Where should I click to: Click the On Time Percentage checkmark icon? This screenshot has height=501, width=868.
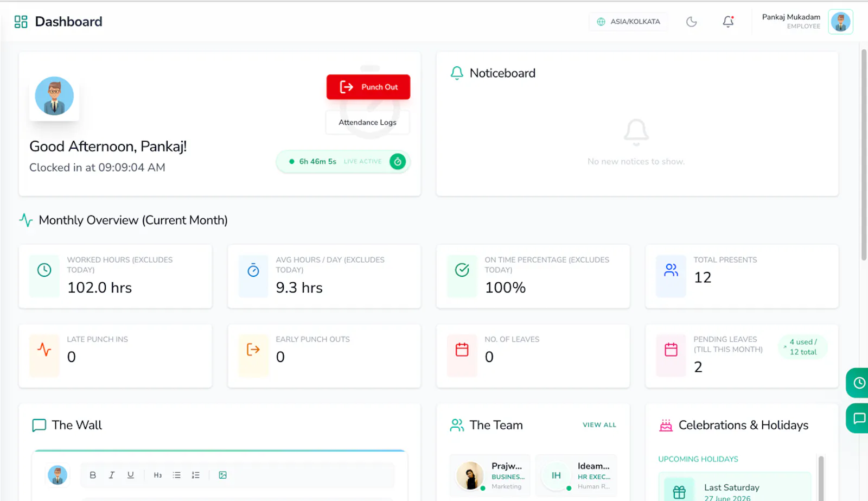[x=462, y=270]
